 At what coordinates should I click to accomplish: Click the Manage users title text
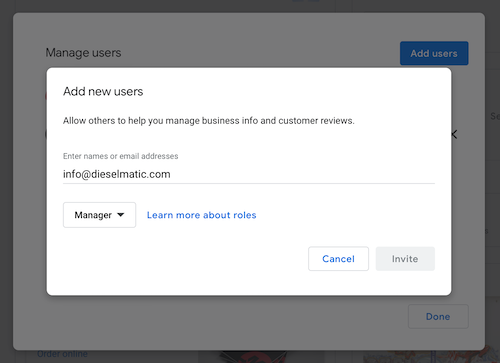83,53
